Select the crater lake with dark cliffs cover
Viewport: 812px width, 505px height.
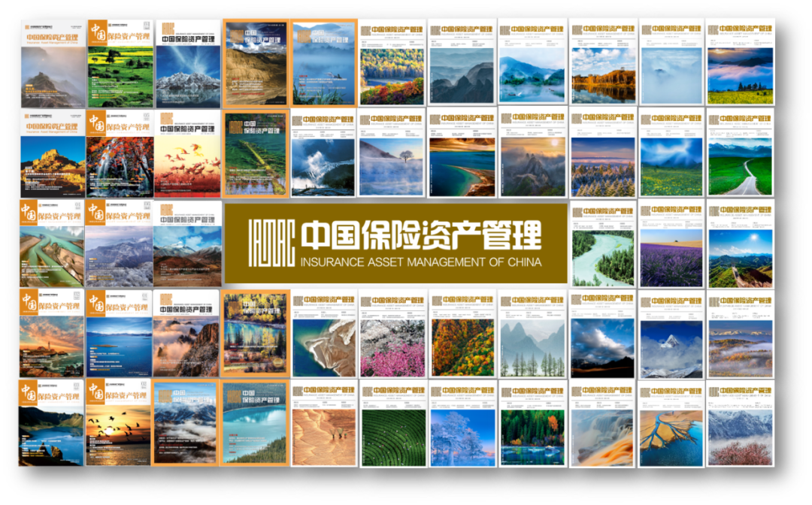tap(51, 423)
